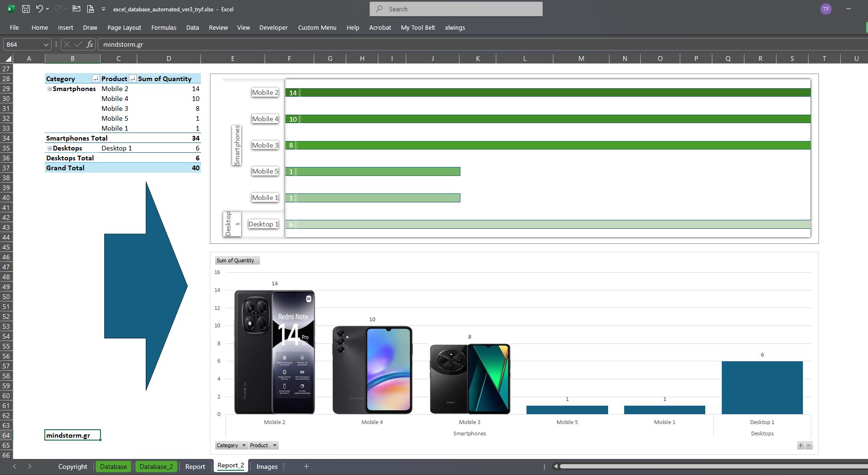
Task: Click the Excel app logo icon
Action: [x=11, y=9]
